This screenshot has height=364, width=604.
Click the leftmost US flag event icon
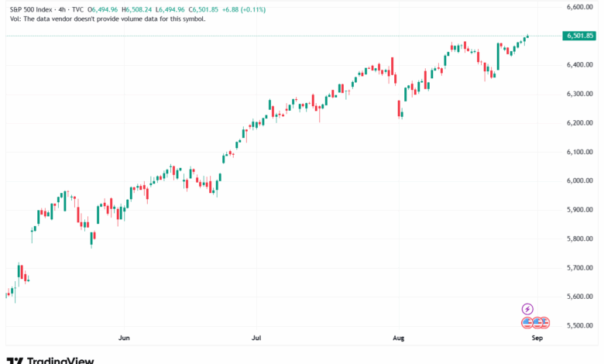pyautogui.click(x=527, y=321)
